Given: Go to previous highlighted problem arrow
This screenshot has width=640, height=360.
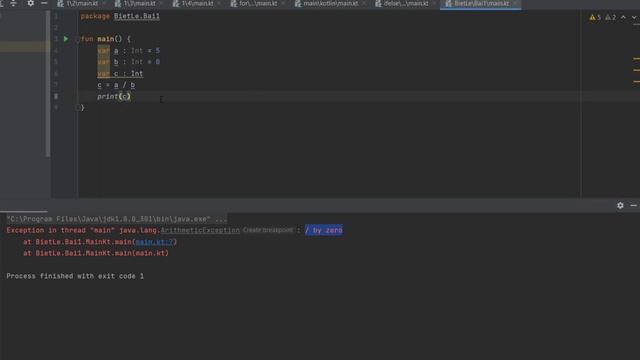Looking at the screenshot, I should click(623, 18).
